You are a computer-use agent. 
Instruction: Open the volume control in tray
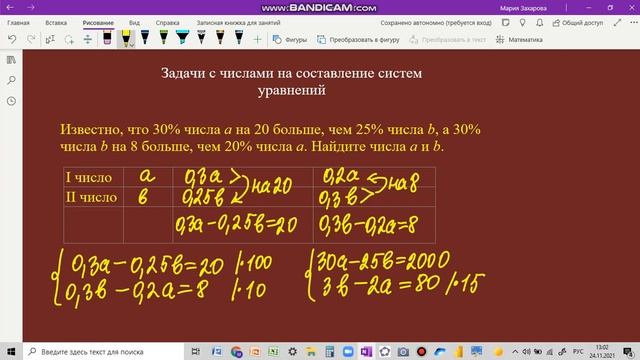pyautogui.click(x=527, y=351)
